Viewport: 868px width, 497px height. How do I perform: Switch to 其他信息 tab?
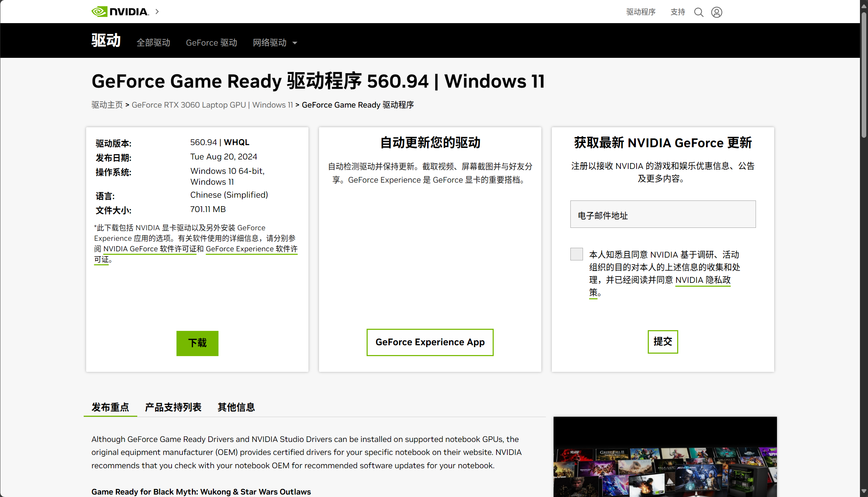[x=236, y=407]
